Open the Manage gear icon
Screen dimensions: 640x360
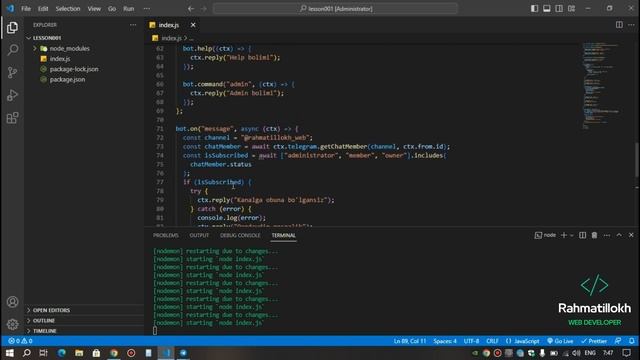click(x=12, y=324)
